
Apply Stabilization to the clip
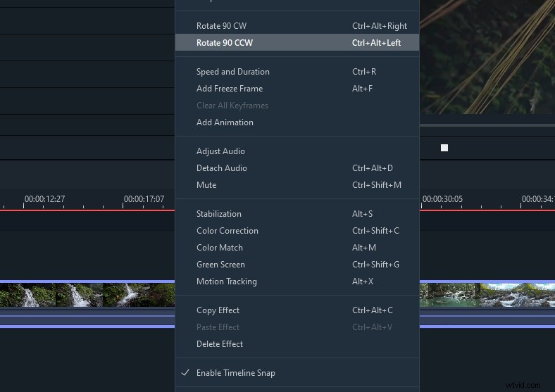(x=218, y=214)
